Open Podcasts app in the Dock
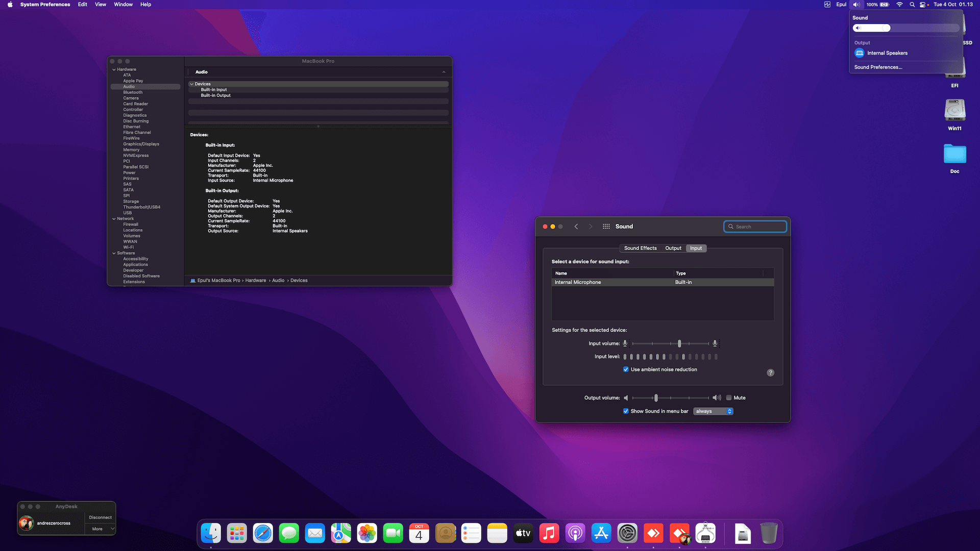Screen dimensions: 980x551 [575, 533]
